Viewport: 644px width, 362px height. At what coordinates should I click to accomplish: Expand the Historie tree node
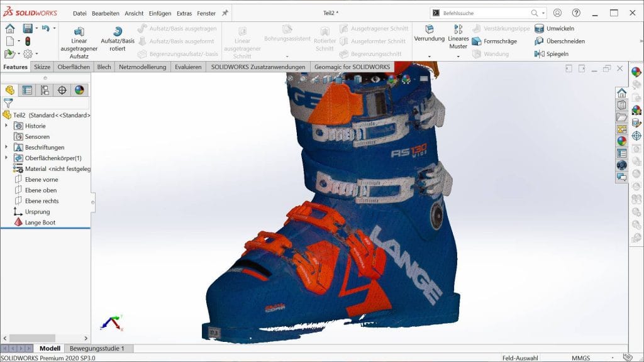(6, 125)
